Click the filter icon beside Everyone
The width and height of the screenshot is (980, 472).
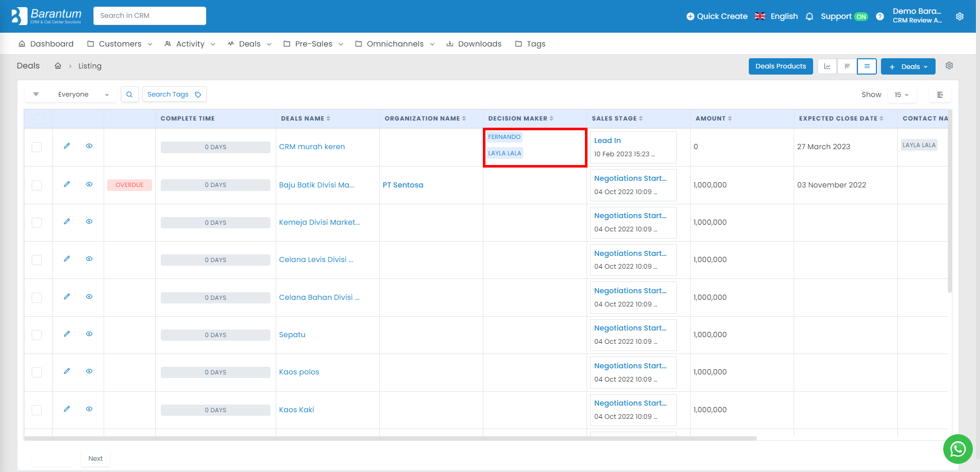[36, 95]
